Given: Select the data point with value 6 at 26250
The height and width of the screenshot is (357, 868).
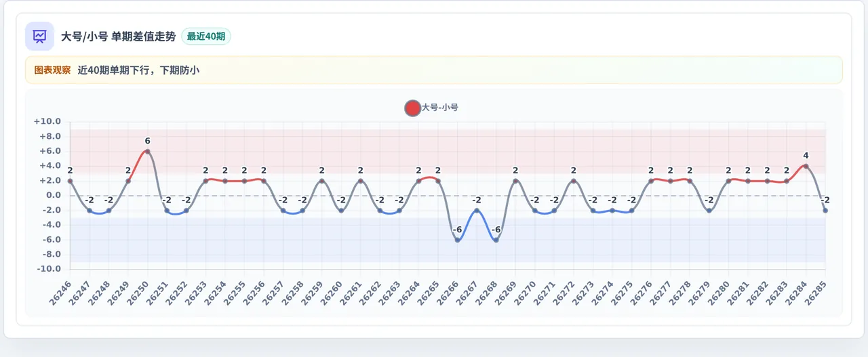Looking at the screenshot, I should coord(147,152).
